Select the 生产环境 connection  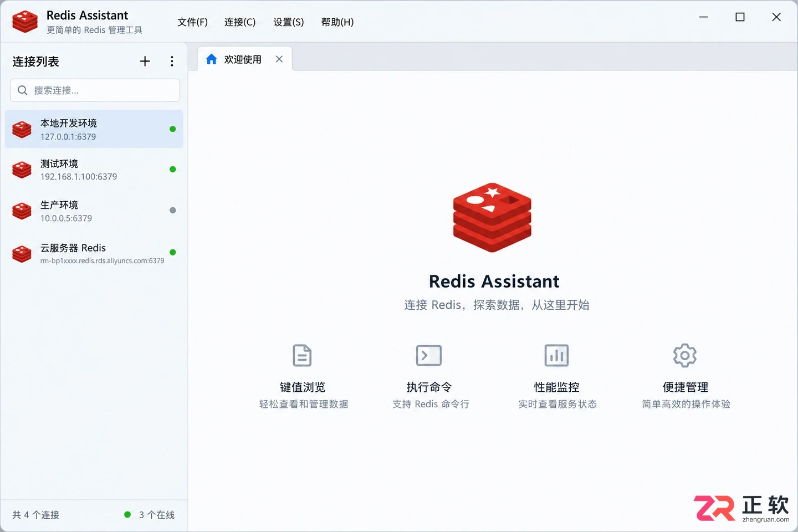pyautogui.click(x=94, y=211)
